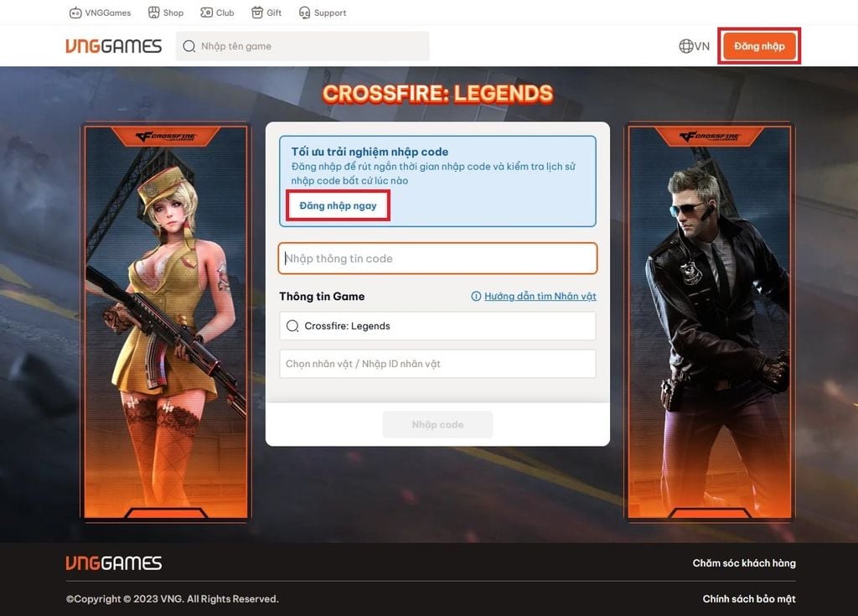Image resolution: width=858 pixels, height=616 pixels.
Task: Click the Nhập thông tin code field
Action: tap(437, 258)
